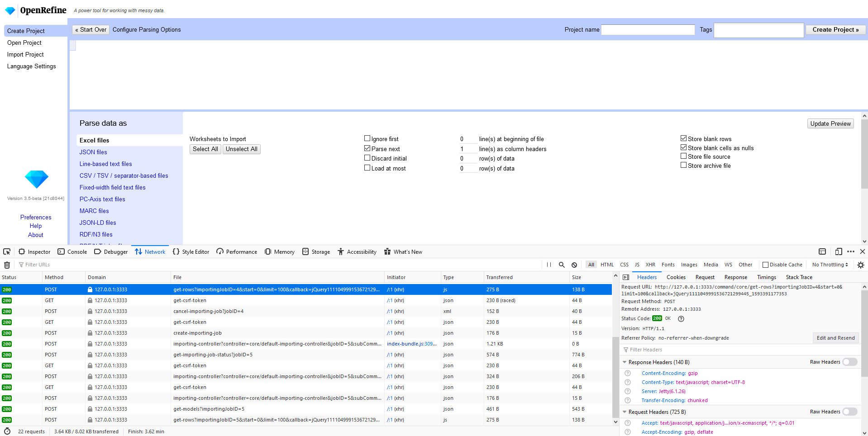Select the Style Editor tab
Image resolution: width=868 pixels, height=436 pixels.
pos(191,251)
